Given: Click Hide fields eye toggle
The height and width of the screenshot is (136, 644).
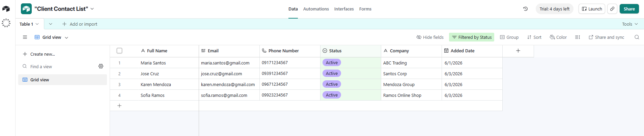Looking at the screenshot, I should pos(430,37).
